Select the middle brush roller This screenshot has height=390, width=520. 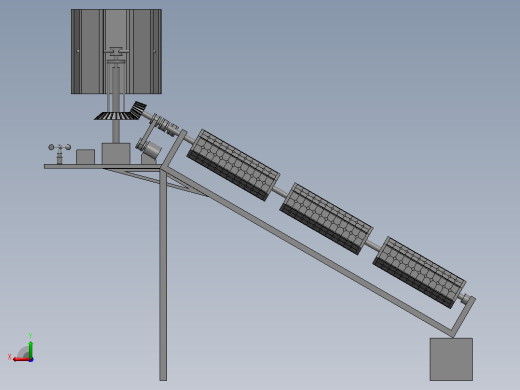pyautogui.click(x=326, y=219)
